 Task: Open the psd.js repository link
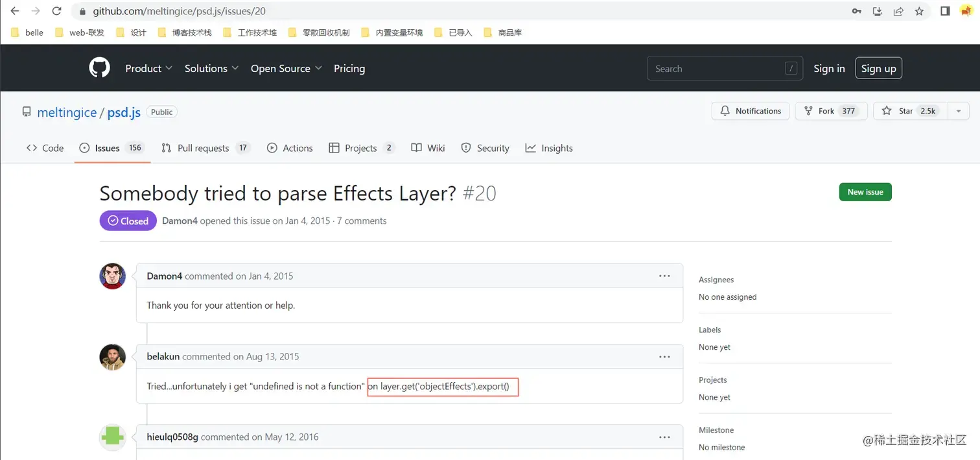pyautogui.click(x=124, y=112)
